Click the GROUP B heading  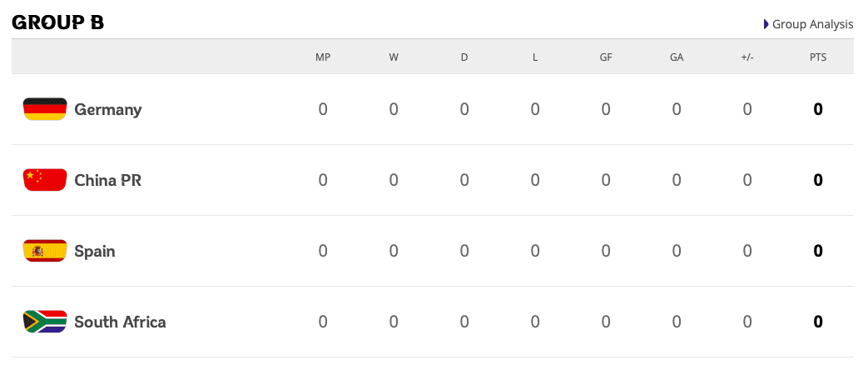point(58,22)
